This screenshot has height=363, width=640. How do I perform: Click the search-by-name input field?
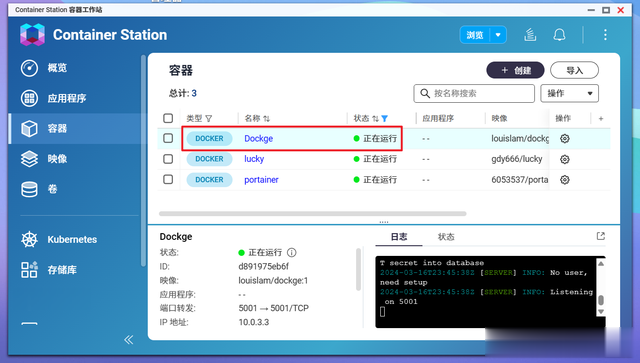pyautogui.click(x=474, y=94)
